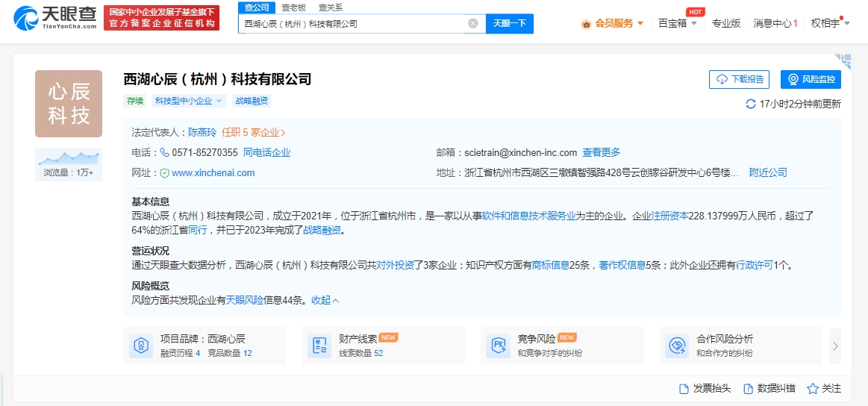
Task: Switch to the 查公司 tab
Action: click(x=257, y=7)
